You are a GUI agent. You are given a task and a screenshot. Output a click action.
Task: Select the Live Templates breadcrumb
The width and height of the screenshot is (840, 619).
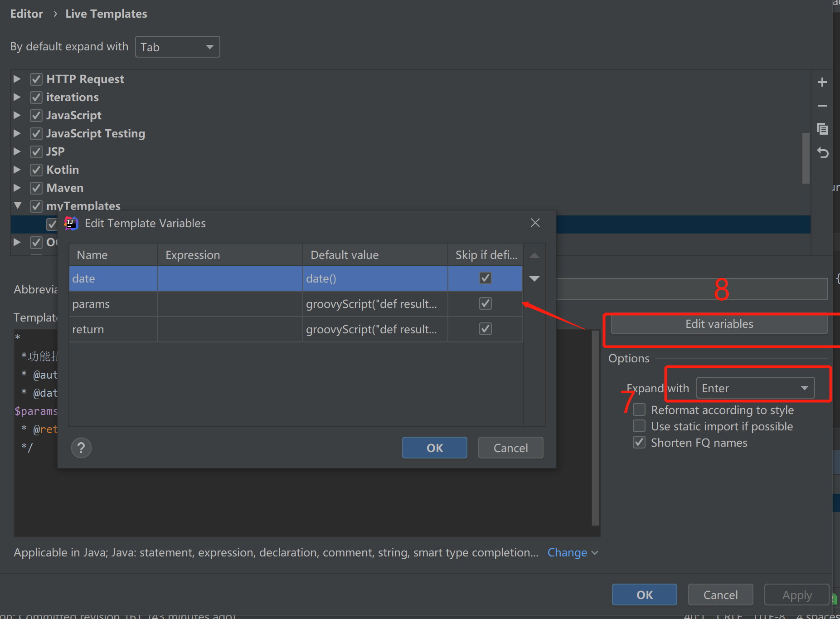(106, 14)
